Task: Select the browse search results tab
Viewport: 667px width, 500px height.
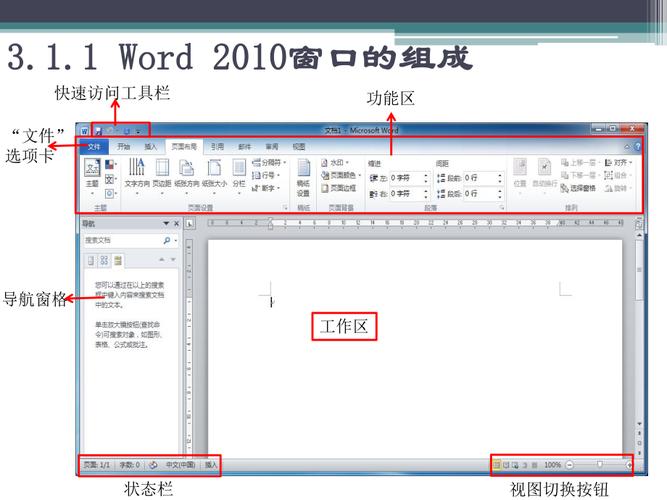Action: [x=118, y=260]
